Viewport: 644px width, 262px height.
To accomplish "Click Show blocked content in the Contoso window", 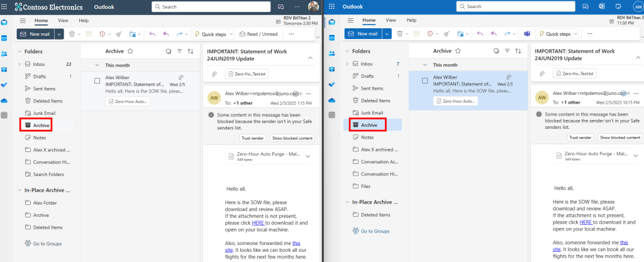I will [x=292, y=138].
